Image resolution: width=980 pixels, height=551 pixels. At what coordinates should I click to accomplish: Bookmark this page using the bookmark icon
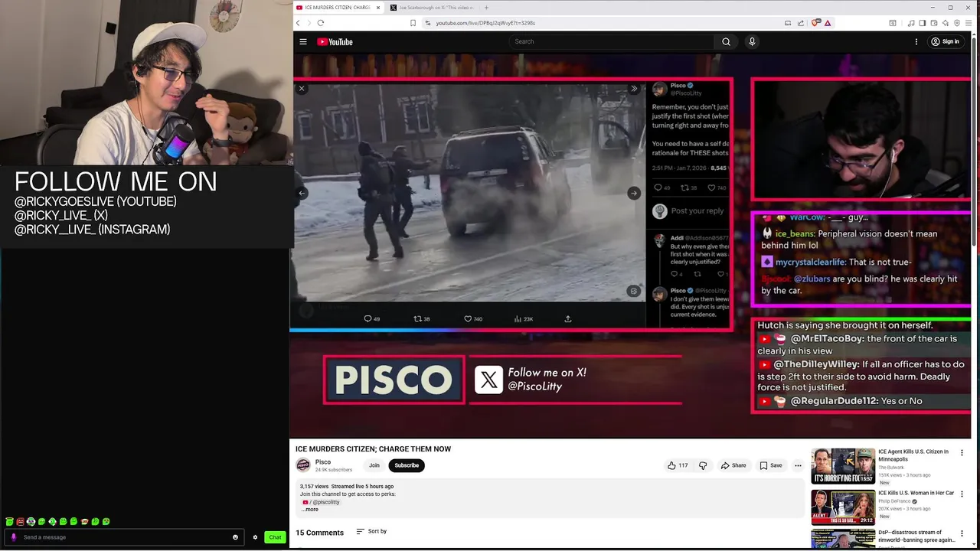click(x=413, y=23)
